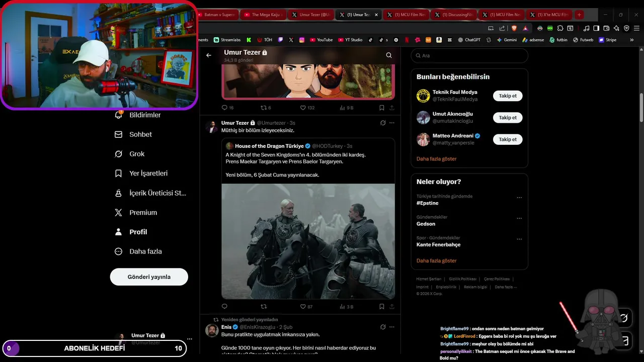644x362 pixels.
Task: Open more options for Gedson trend
Action: (519, 218)
